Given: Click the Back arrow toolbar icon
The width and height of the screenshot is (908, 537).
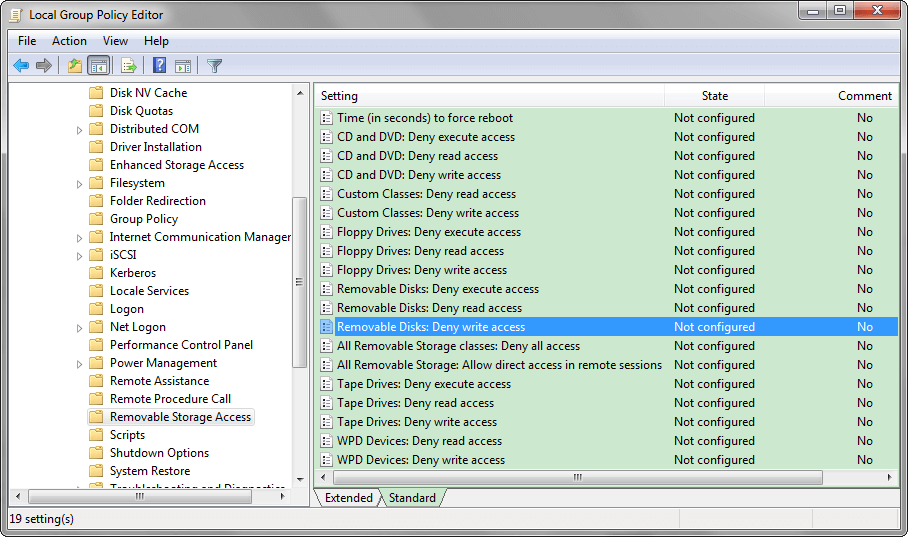Looking at the screenshot, I should click(21, 65).
